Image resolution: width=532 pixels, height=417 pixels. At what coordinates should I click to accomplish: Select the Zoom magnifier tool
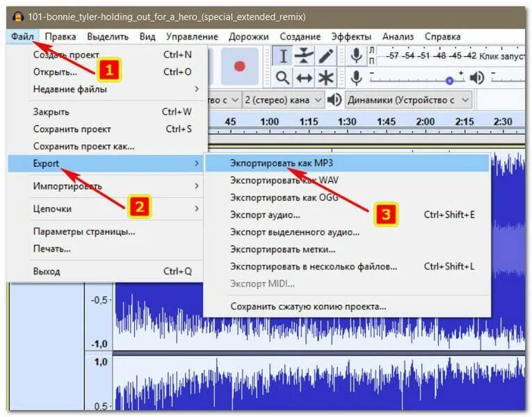point(282,78)
